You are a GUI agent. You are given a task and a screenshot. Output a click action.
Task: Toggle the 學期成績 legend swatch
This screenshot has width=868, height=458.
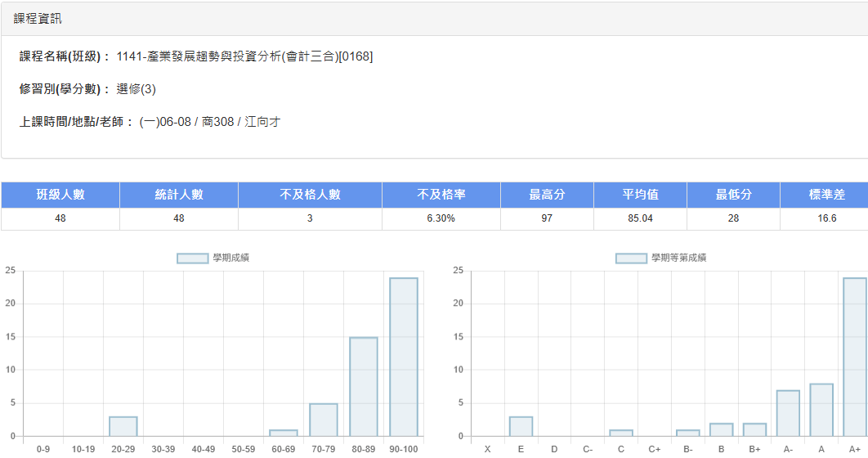[x=193, y=258]
